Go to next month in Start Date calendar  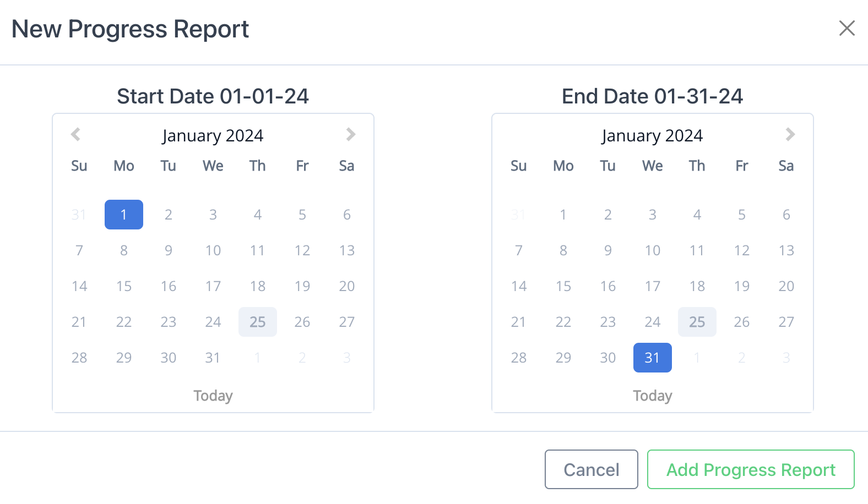coord(350,134)
